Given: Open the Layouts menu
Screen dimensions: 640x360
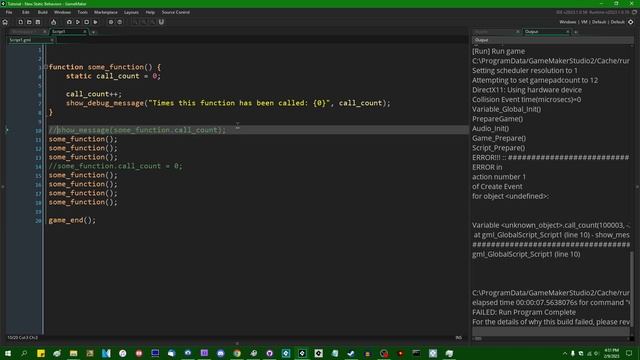Looking at the screenshot, I should click(x=131, y=12).
